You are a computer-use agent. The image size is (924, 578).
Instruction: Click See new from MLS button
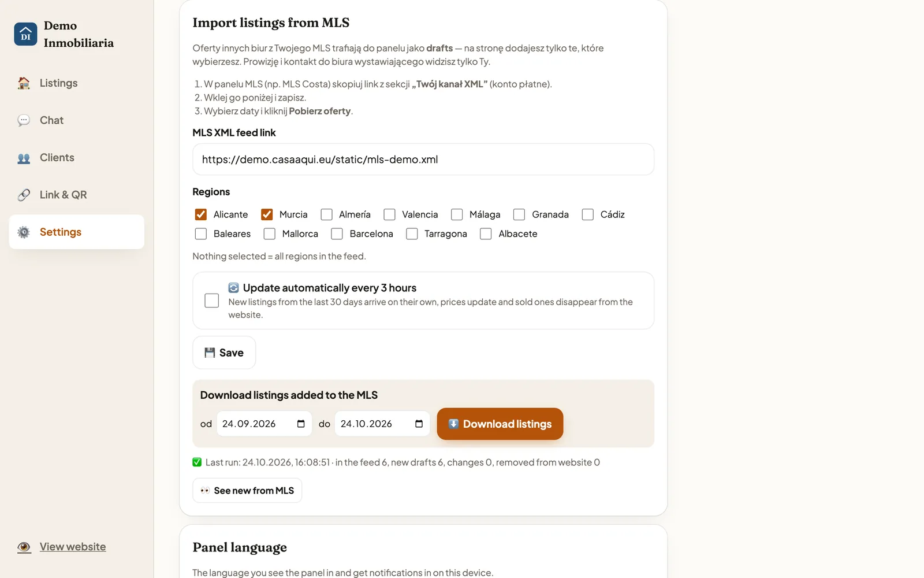pos(247,490)
